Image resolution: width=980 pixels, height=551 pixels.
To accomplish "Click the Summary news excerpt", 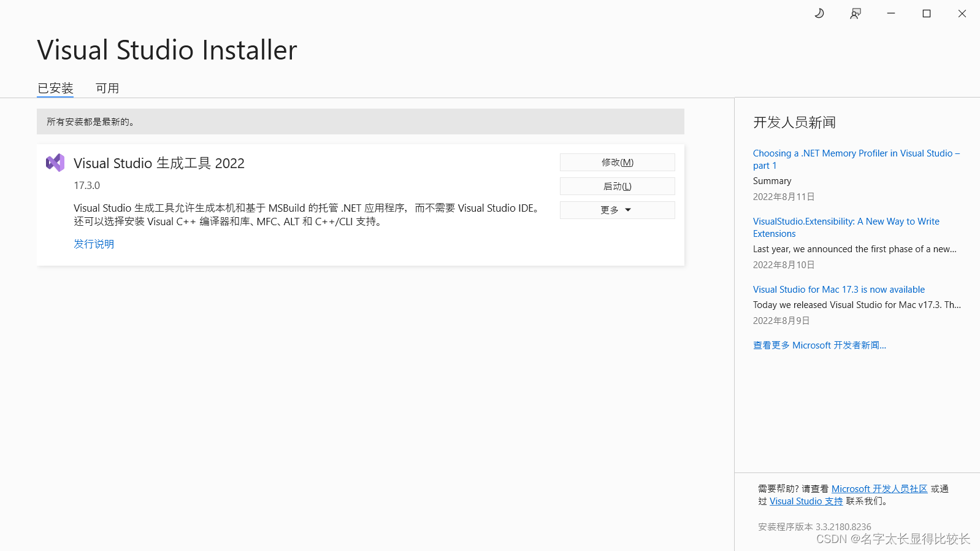I will click(x=772, y=180).
